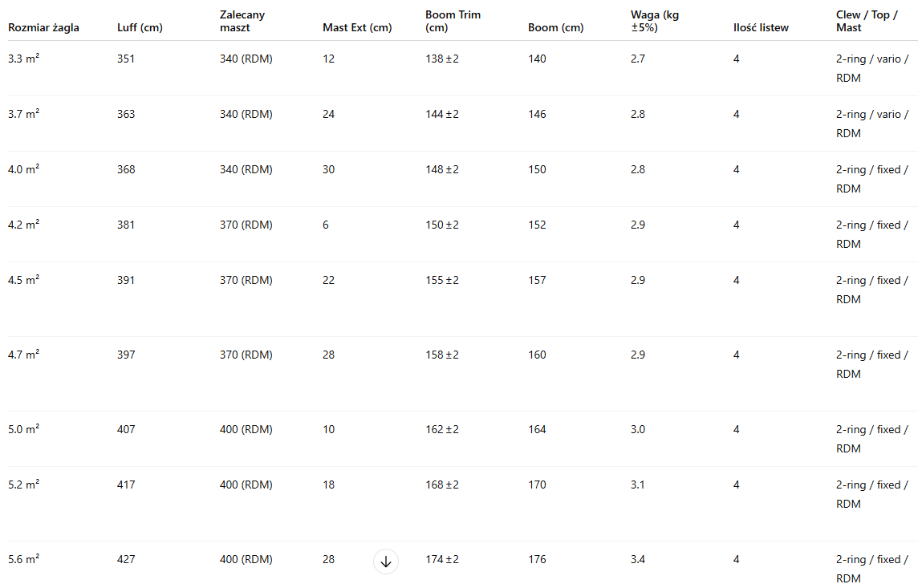Select the luff value 381

[x=126, y=225]
